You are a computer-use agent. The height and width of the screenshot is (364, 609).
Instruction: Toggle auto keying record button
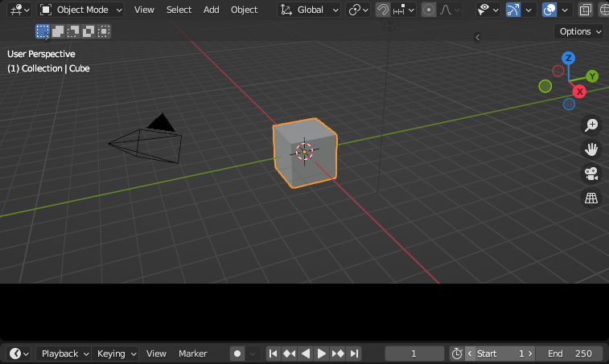coord(237,354)
